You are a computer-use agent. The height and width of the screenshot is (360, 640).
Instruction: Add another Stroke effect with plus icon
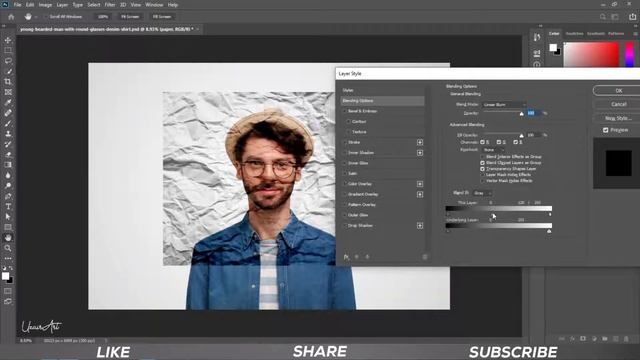click(x=420, y=142)
